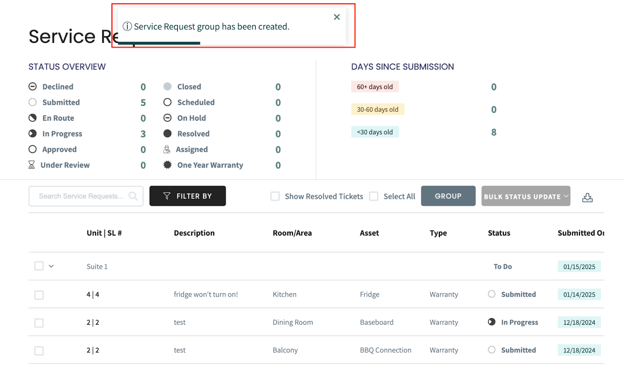Screen dimensions: 624x371
Task: Click the Closed status icon
Action: tap(168, 86)
